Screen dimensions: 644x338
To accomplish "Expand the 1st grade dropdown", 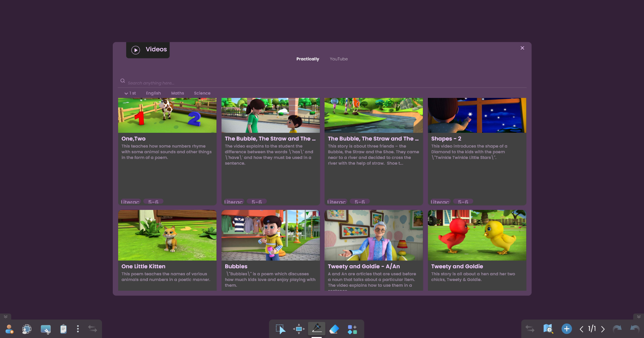I will tap(130, 93).
